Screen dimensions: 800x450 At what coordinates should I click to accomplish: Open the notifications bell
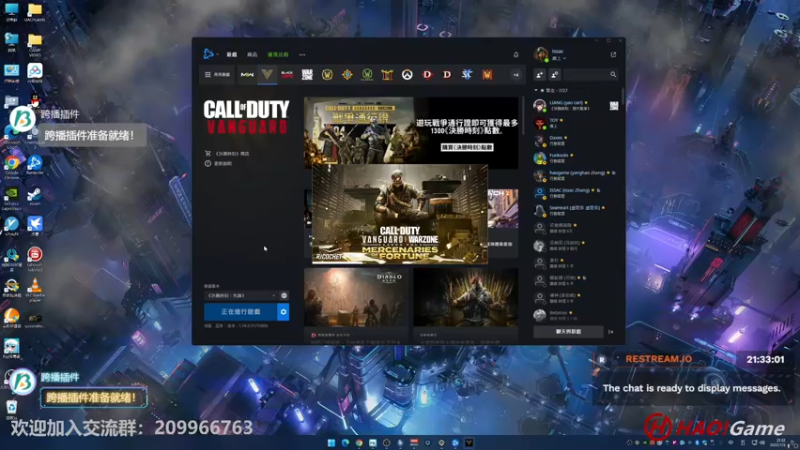click(x=516, y=55)
